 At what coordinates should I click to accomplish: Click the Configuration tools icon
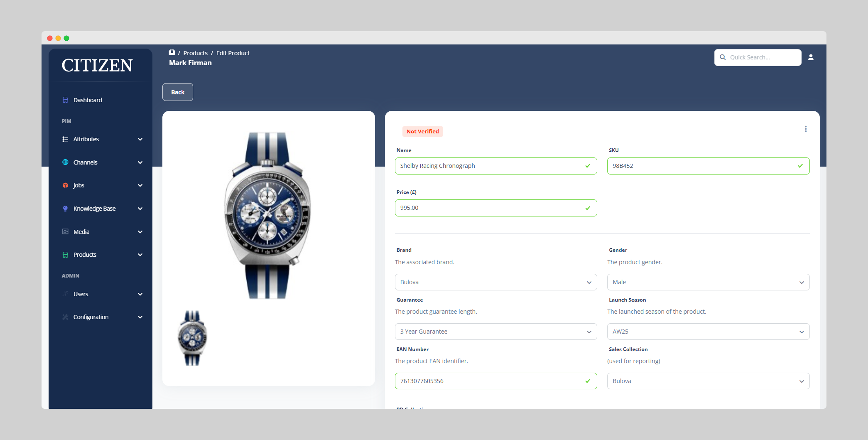click(x=65, y=317)
